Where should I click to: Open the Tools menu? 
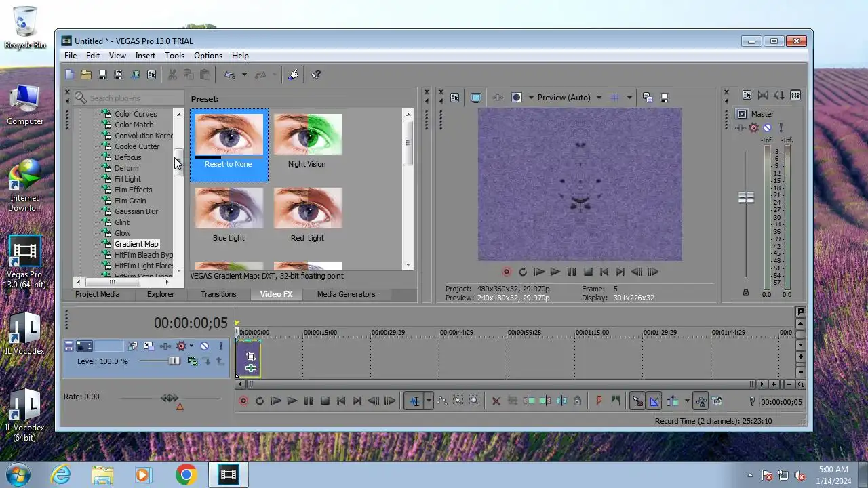coord(174,56)
